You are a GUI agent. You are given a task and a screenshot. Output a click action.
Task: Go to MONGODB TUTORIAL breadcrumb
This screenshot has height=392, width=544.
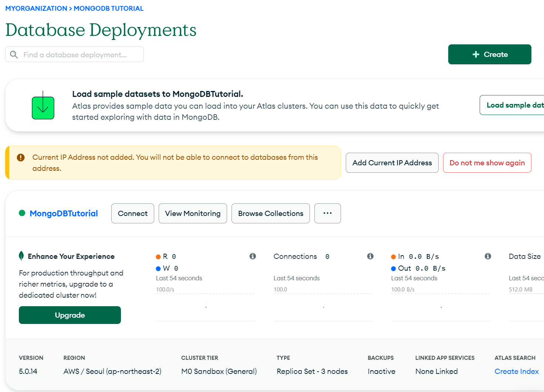point(109,8)
